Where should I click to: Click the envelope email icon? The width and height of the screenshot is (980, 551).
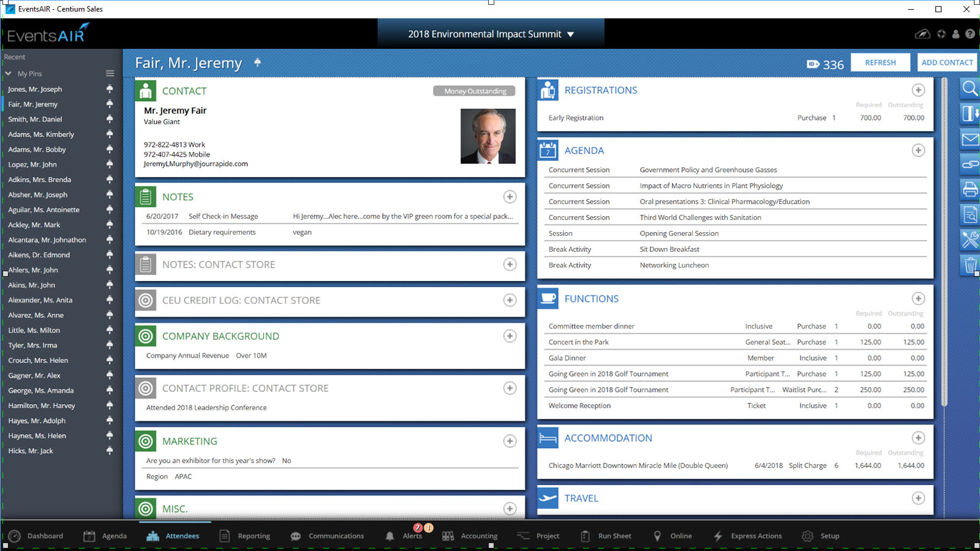[970, 140]
